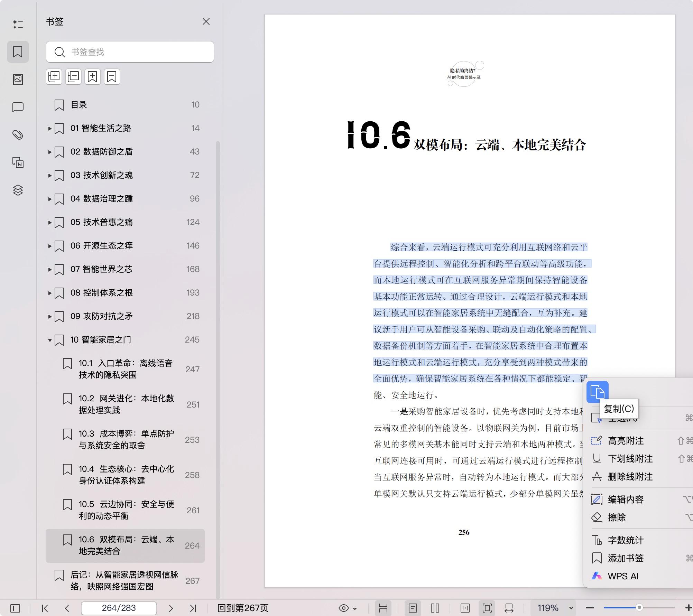Click the zoom slider control
The width and height of the screenshot is (693, 616).
coord(640,608)
